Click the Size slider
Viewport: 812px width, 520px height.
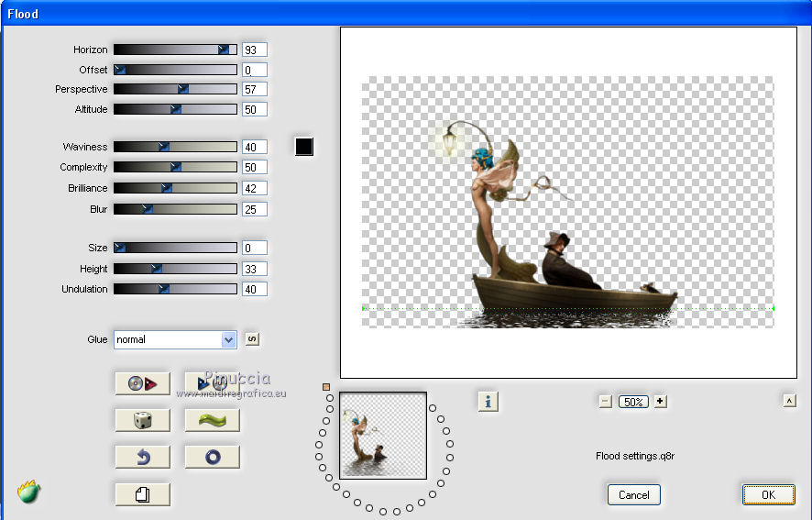pyautogui.click(x=175, y=248)
